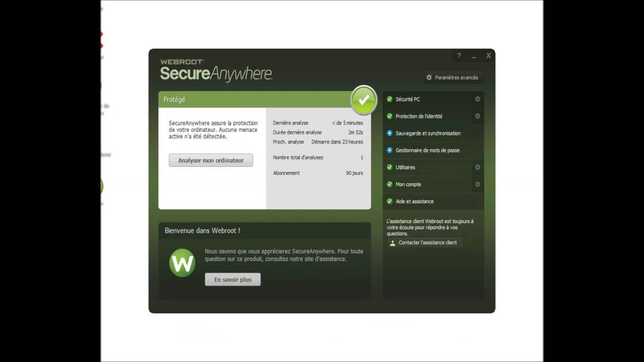This screenshot has height=362, width=644.
Task: Expand the Utilitaires section
Action: (428, 167)
